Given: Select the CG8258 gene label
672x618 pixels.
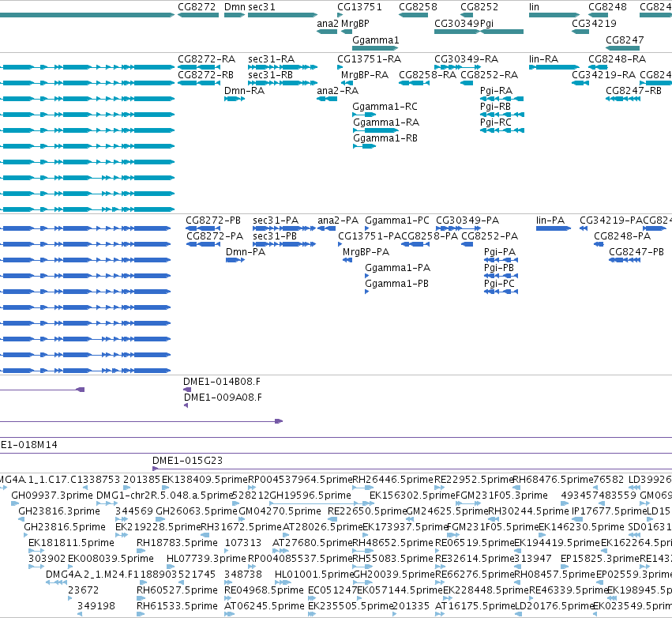Looking at the screenshot, I should point(418,7).
